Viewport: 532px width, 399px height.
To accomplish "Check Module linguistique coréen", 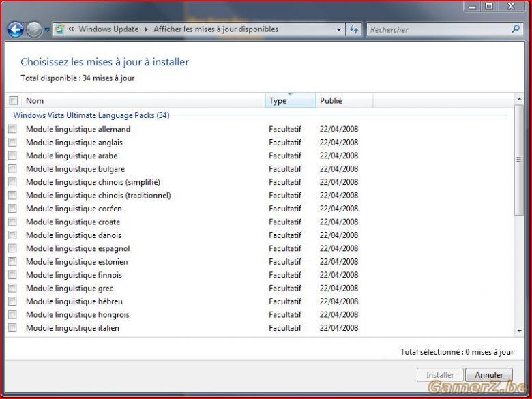I will [12, 209].
